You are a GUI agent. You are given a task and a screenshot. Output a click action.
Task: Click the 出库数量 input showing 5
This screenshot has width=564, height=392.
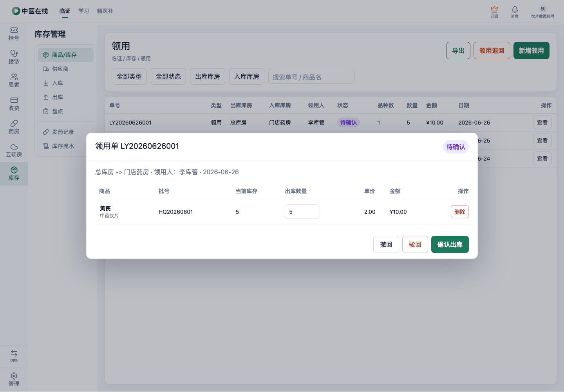click(x=302, y=212)
